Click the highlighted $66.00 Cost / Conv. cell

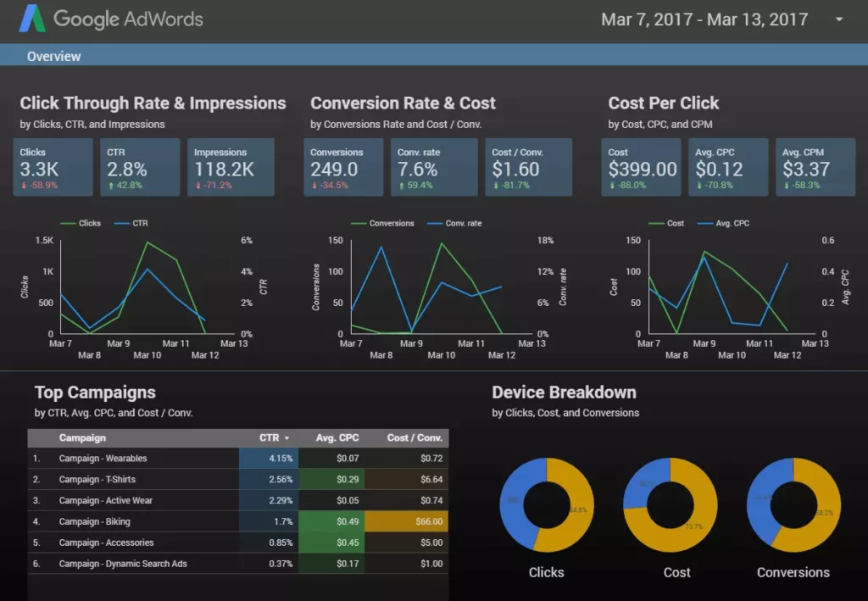coord(406,522)
